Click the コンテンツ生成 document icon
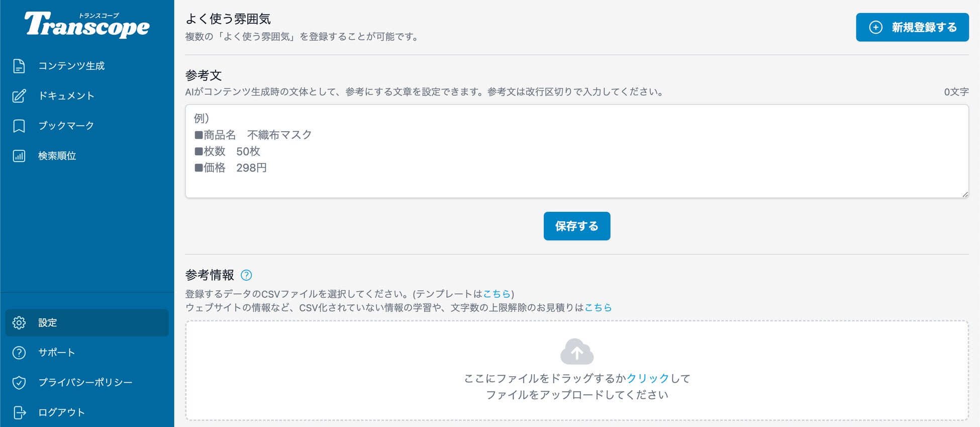Screen dimensions: 980x427 coord(19,66)
